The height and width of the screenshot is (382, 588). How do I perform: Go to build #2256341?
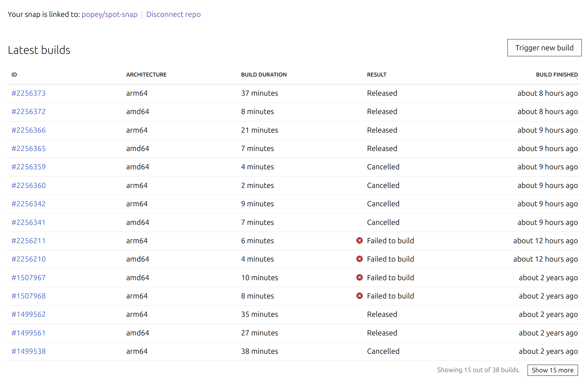point(29,222)
